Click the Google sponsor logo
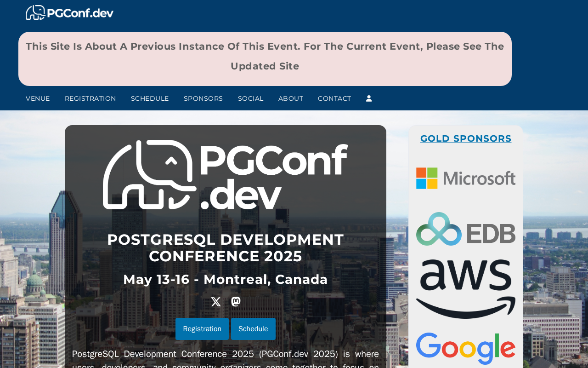Image resolution: width=588 pixels, height=368 pixels. point(466,349)
